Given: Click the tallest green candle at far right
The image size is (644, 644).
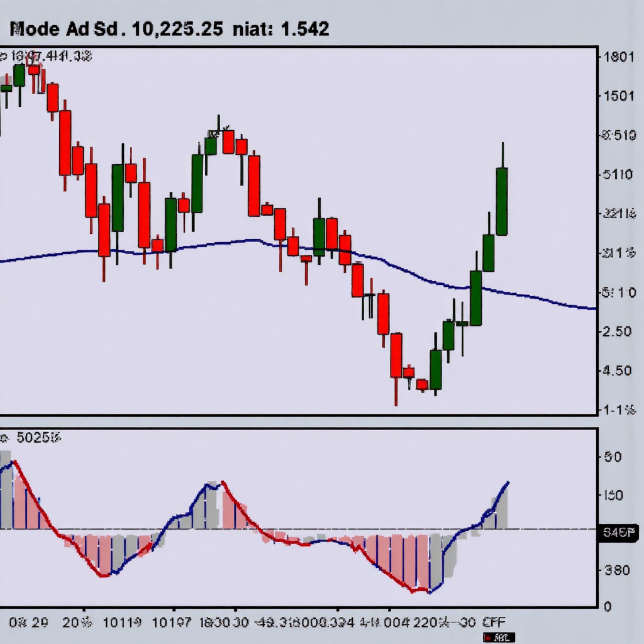Looking at the screenshot, I should point(502,201).
